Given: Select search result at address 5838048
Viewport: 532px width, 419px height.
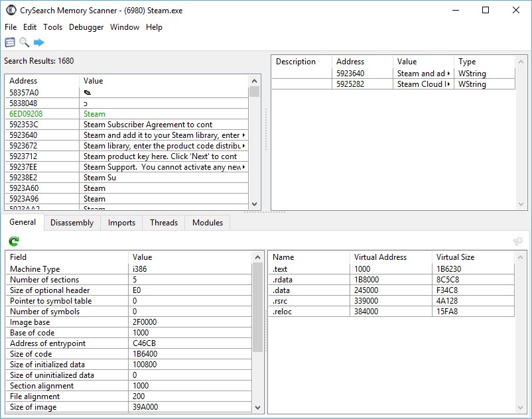Looking at the screenshot, I should coord(127,103).
